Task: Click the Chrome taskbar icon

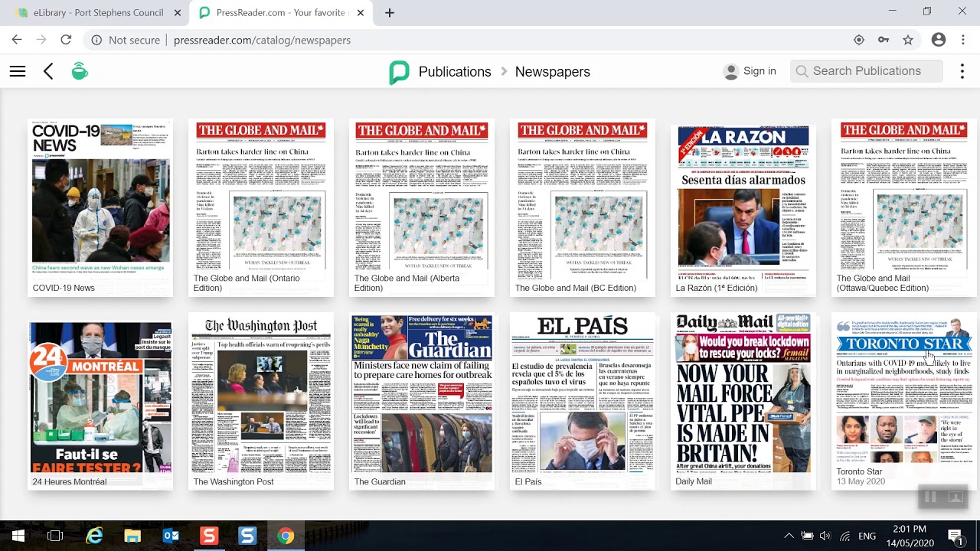Action: point(286,536)
